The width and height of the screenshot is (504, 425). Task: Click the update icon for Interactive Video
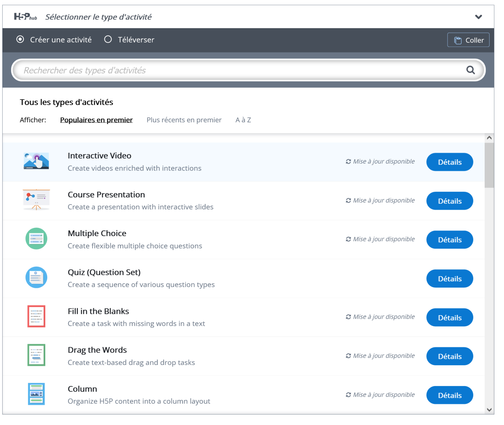[348, 161]
